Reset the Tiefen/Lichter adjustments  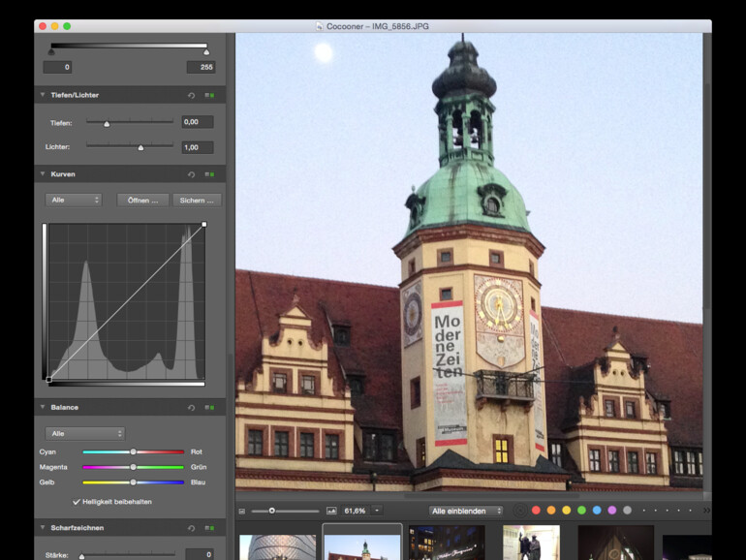coord(192,95)
